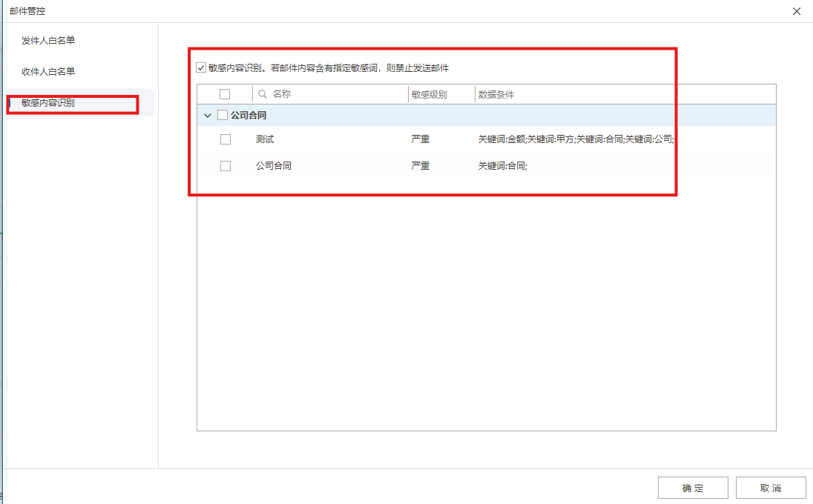Check the 公司合同 child row checkbox

[226, 165]
